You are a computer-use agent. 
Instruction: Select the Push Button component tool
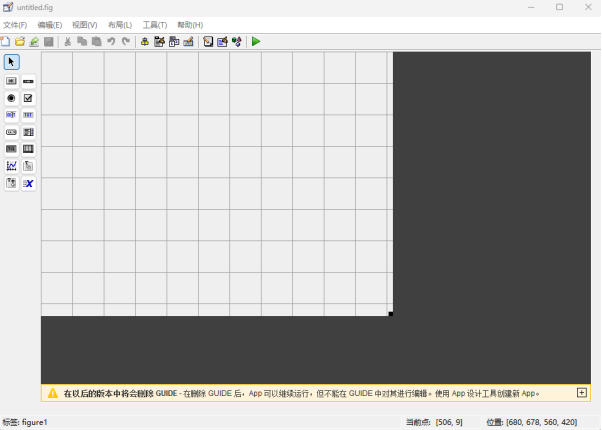[x=11, y=80]
